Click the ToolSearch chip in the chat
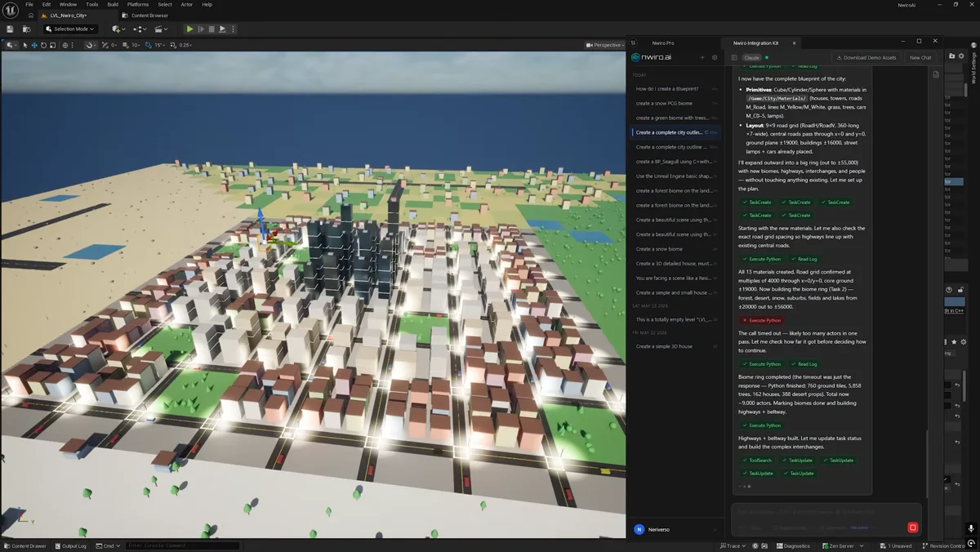980x552 pixels. pyautogui.click(x=757, y=460)
